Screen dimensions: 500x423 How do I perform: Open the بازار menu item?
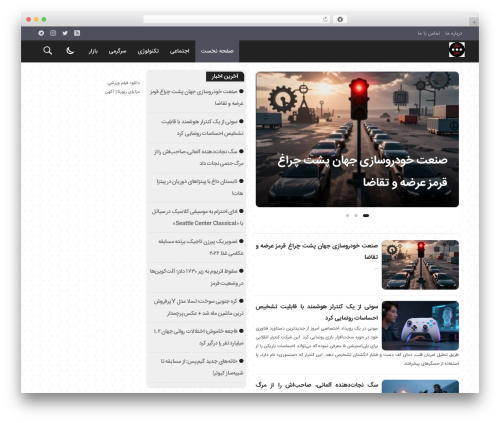93,51
